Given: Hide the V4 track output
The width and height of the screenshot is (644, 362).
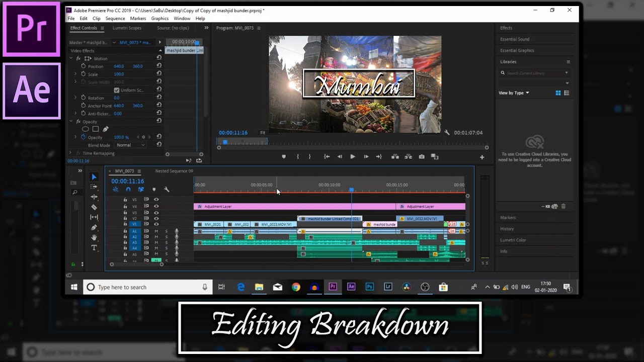Looking at the screenshot, I should (156, 206).
